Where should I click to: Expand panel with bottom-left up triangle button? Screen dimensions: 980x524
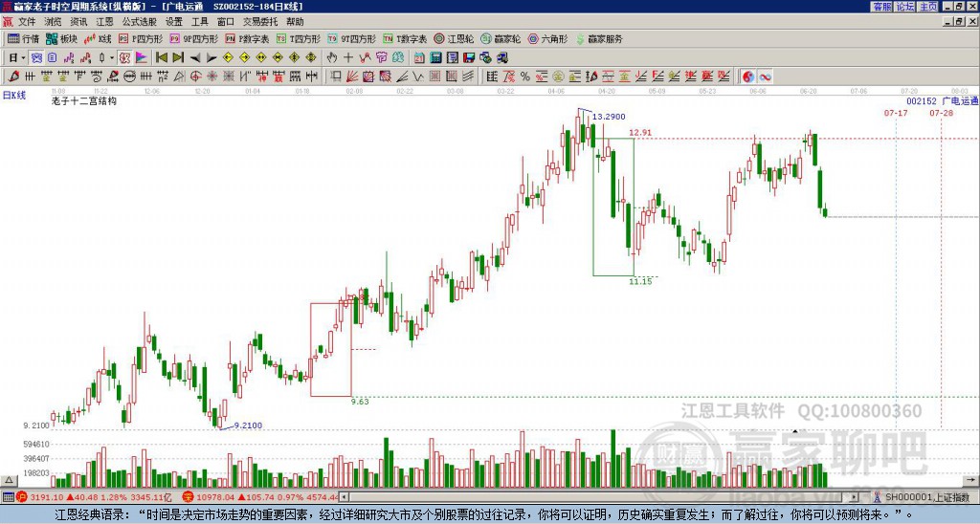(9, 480)
